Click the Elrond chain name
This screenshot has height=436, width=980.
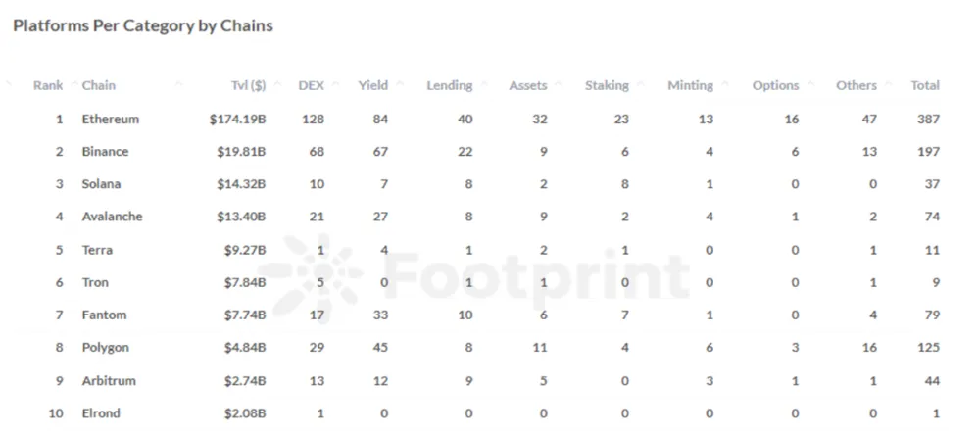tap(101, 413)
